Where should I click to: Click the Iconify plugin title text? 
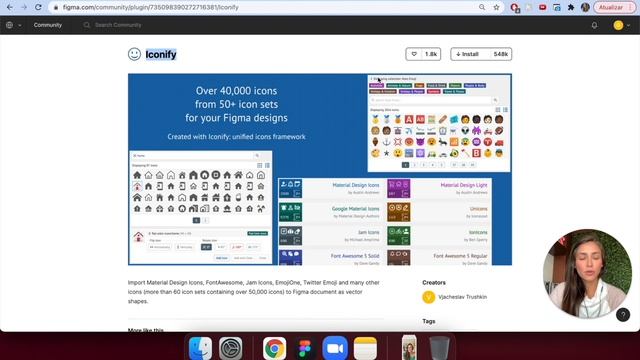tap(161, 54)
